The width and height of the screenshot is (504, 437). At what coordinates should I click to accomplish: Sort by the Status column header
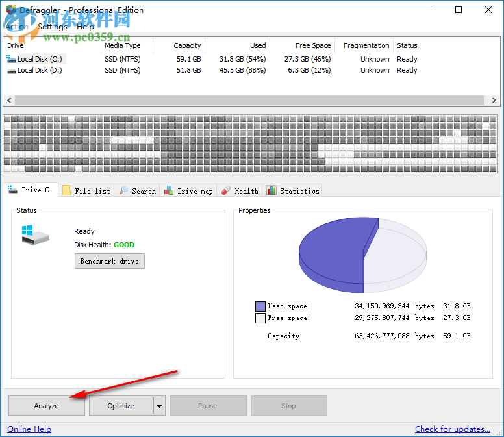tap(407, 45)
